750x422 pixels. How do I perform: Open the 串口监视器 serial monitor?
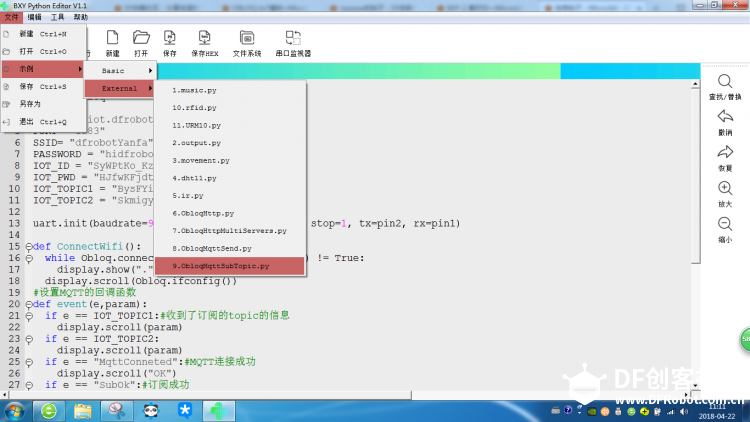tap(293, 43)
